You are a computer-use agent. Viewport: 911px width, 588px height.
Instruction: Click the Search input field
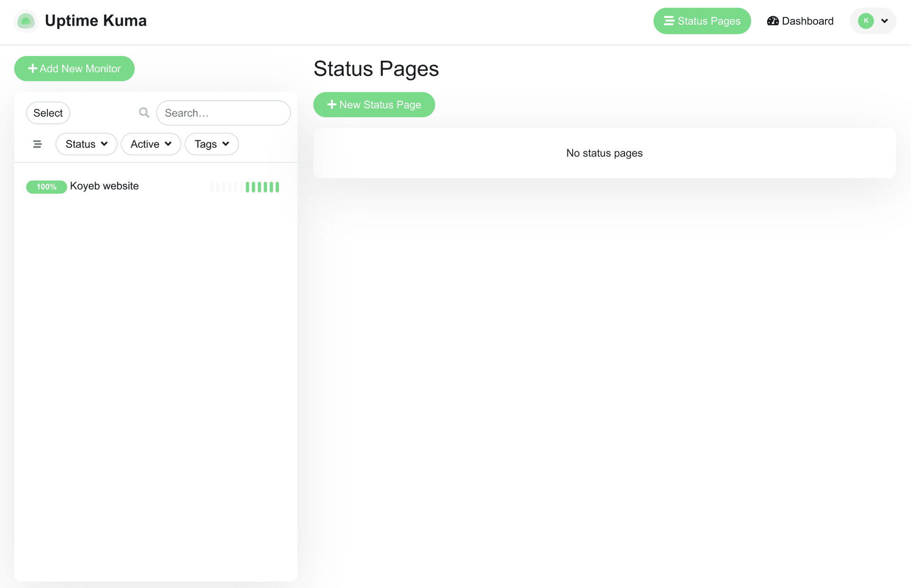pos(223,112)
